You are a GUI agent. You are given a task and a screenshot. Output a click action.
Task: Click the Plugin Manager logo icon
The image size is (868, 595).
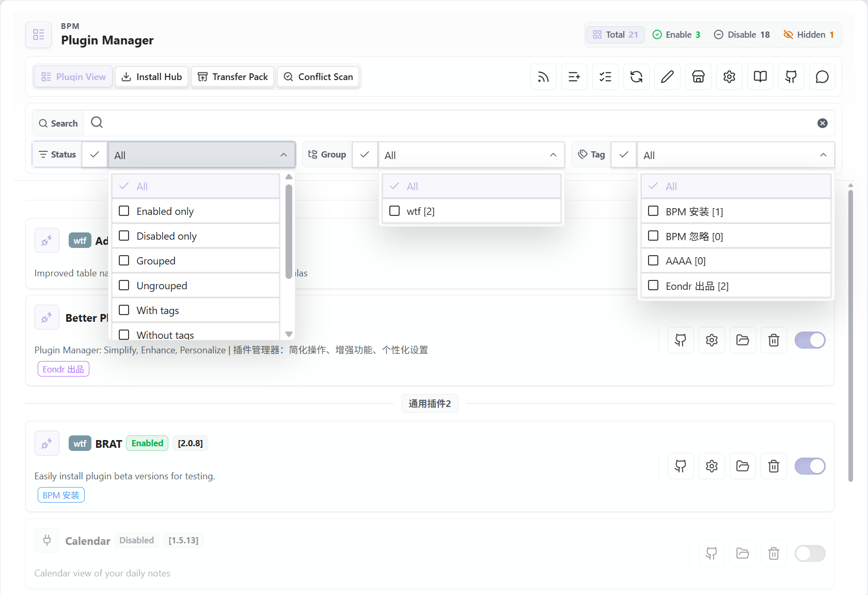pos(39,35)
